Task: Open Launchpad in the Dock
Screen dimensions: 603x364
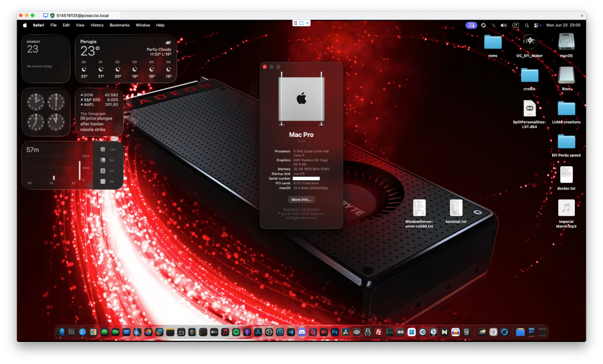Action: coord(71,332)
